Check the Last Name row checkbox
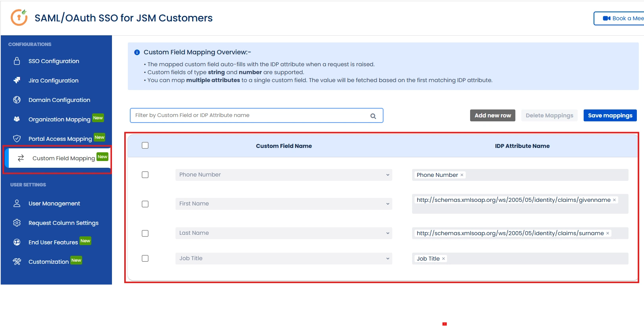This screenshot has width=644, height=326. pos(145,233)
